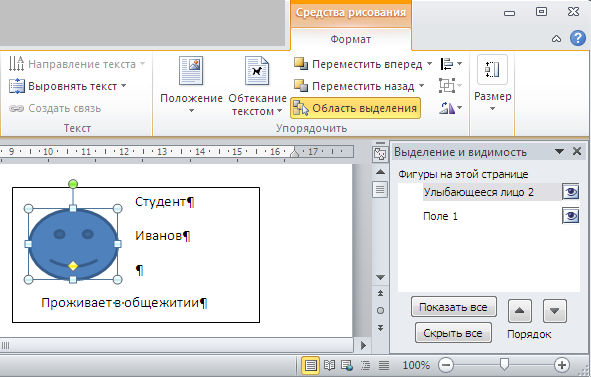Click Send Backward (Переместить назад)
591x377 pixels.
click(x=354, y=86)
